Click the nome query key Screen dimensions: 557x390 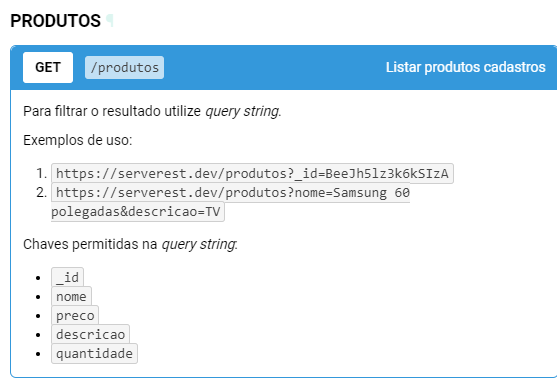[71, 297]
